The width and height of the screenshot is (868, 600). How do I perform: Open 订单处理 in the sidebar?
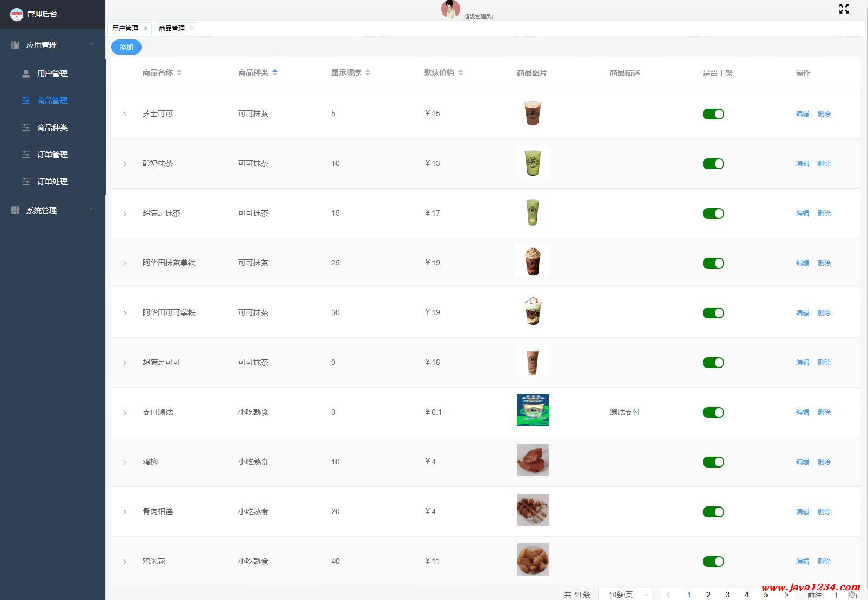coord(52,182)
